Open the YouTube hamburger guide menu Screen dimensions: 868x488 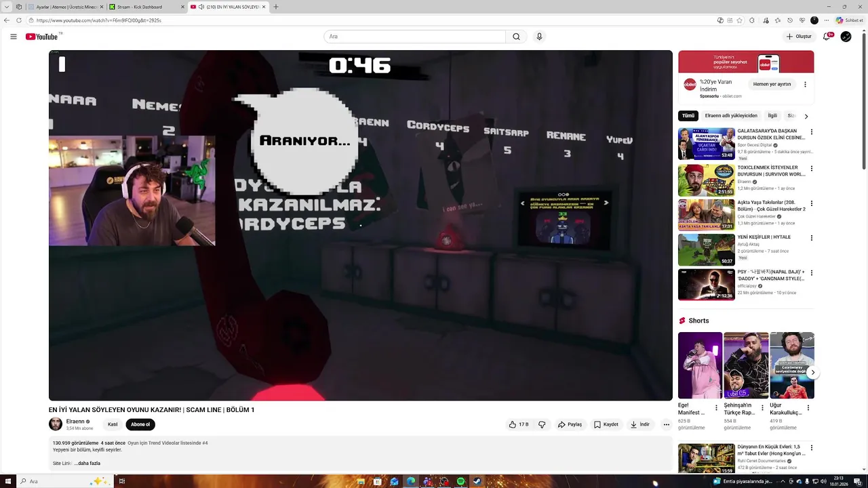coord(13,37)
